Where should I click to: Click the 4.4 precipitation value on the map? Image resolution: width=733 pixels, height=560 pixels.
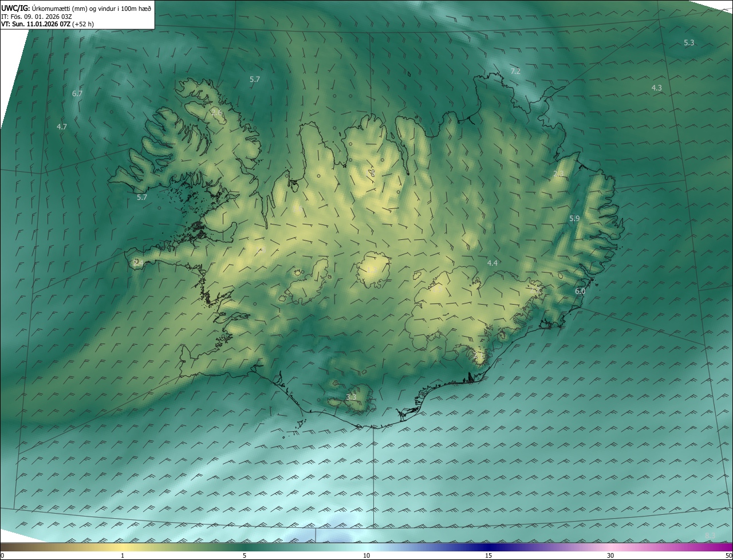(492, 263)
